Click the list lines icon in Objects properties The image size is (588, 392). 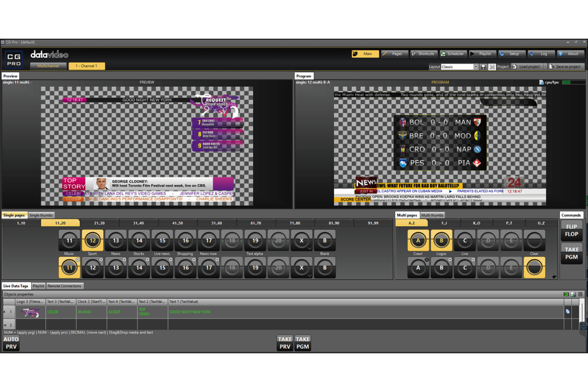580,294
